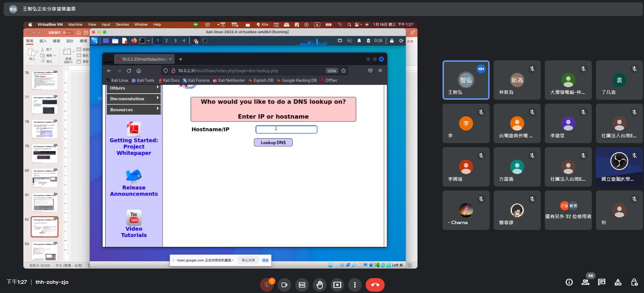Click the present now screen share button
The height and width of the screenshot is (293, 644).
pos(337,285)
